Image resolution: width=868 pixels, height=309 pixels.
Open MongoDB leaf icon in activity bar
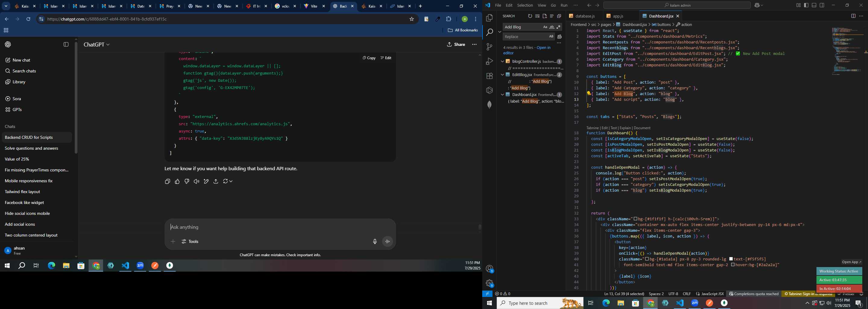click(489, 105)
